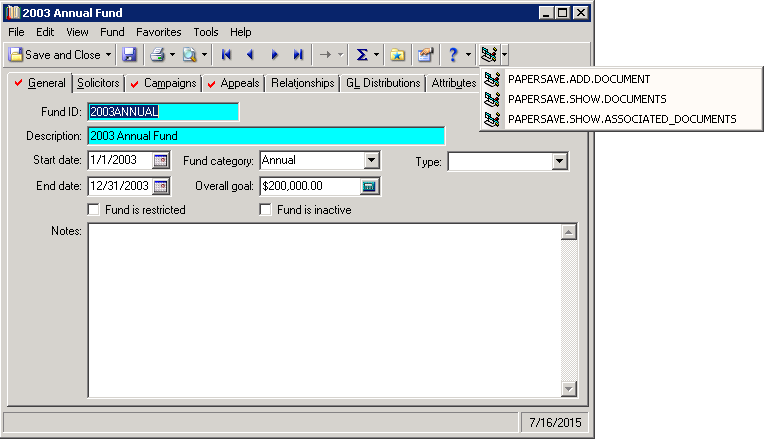
Task: Choose PAPERSAVE.SHOW.ASSOCIATED_DOCUMENTS menu entry
Action: point(621,119)
